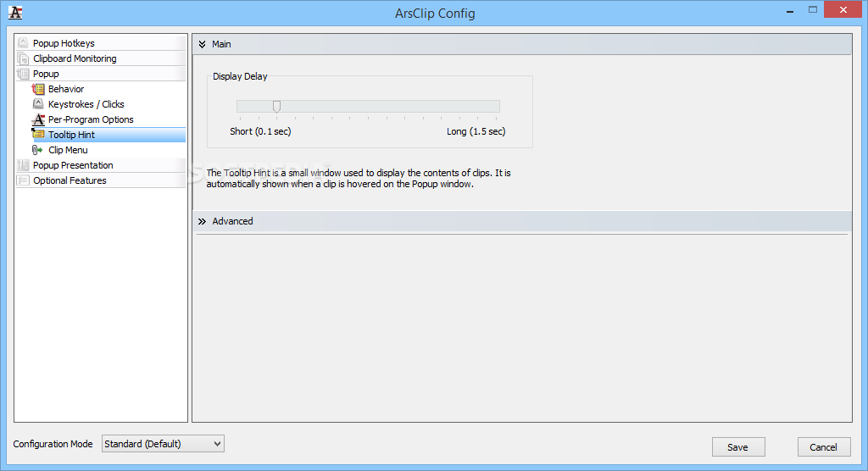Close the ArsClip Config window
This screenshot has height=471, width=868.
843,9
